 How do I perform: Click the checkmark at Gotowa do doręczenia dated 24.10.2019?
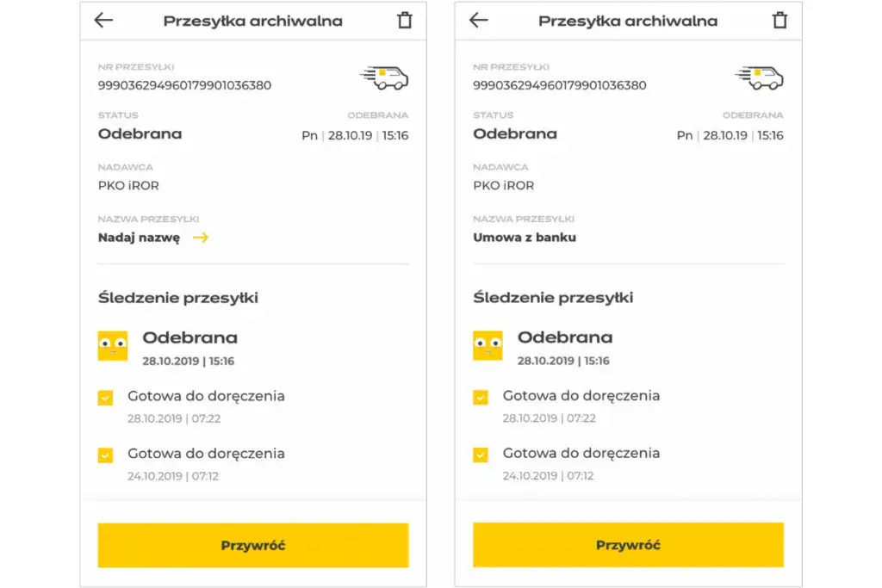click(x=107, y=455)
